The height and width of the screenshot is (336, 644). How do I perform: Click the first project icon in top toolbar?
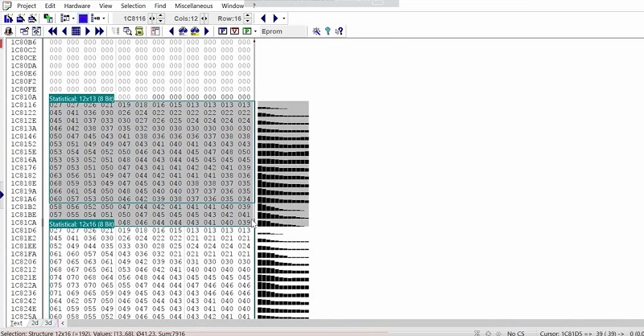(x=8, y=18)
